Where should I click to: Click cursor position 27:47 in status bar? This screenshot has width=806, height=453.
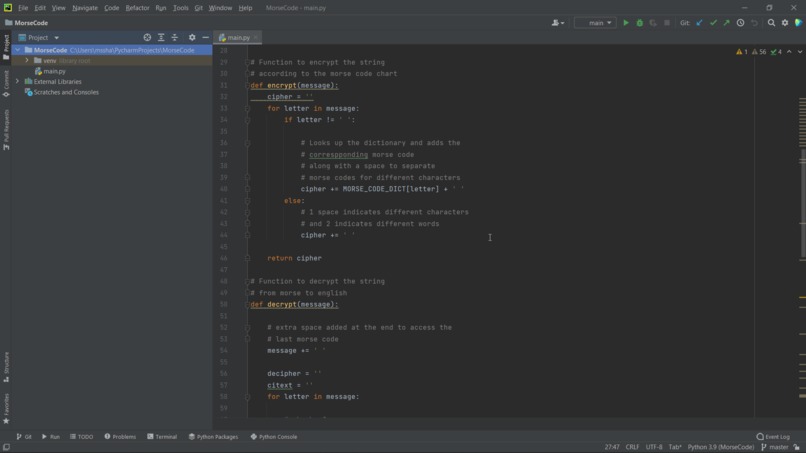[612, 447]
